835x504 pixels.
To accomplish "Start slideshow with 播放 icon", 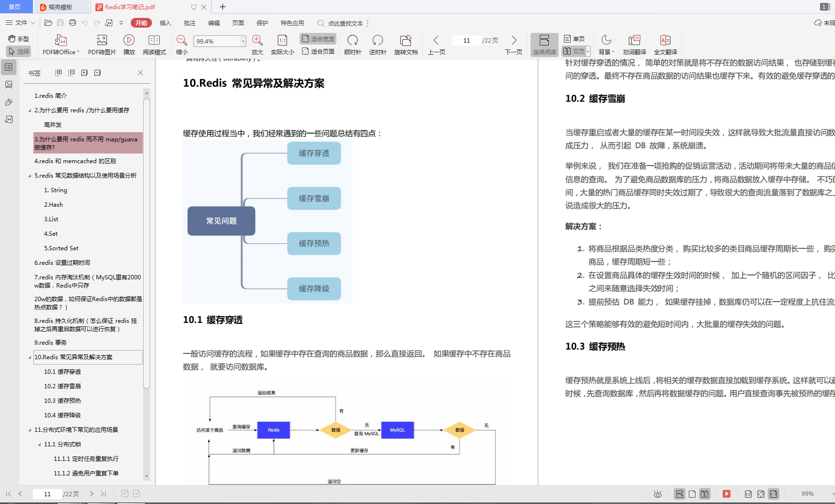I will click(129, 45).
